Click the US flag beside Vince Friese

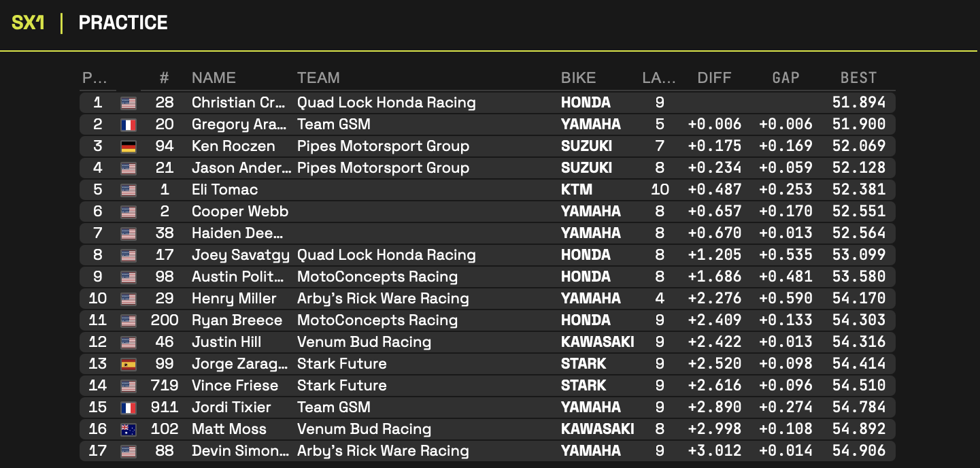click(129, 386)
